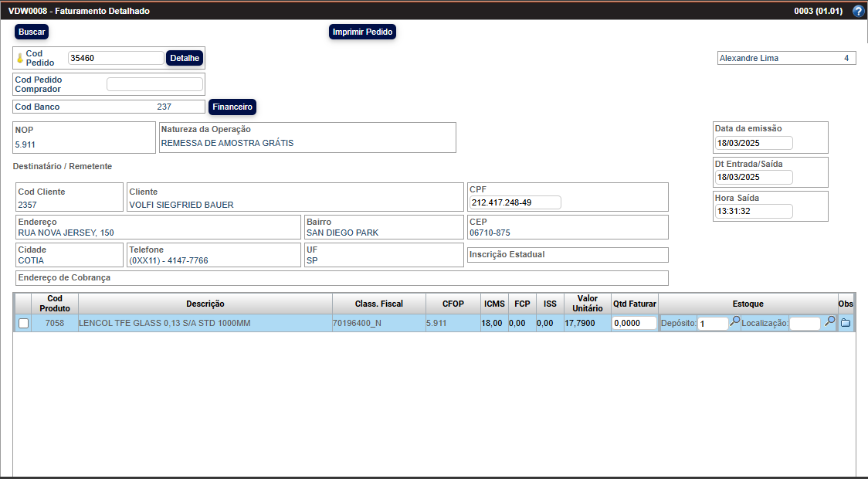Click the Localização text input

point(805,324)
